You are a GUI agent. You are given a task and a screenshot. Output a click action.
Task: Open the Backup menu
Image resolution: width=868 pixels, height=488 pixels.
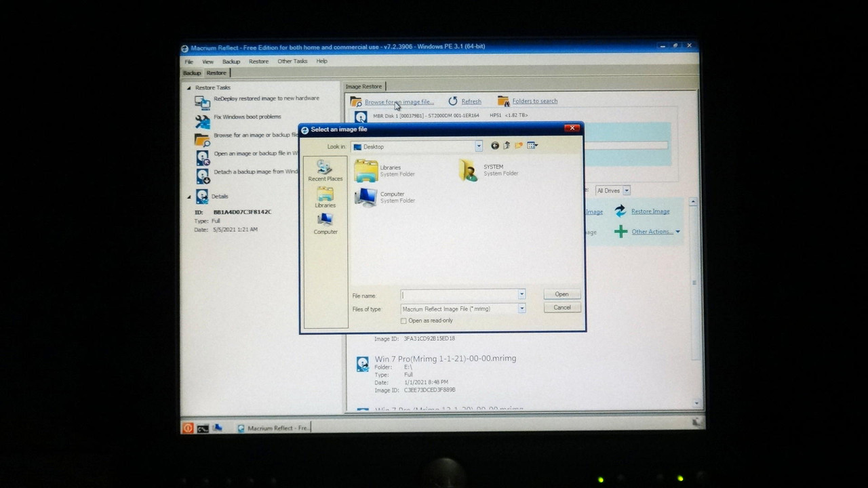pos(231,62)
